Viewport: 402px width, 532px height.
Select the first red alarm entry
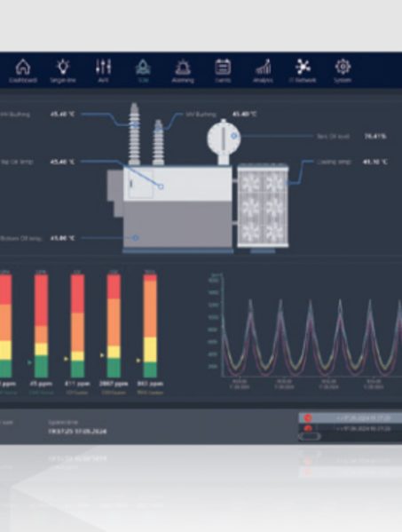click(x=351, y=418)
